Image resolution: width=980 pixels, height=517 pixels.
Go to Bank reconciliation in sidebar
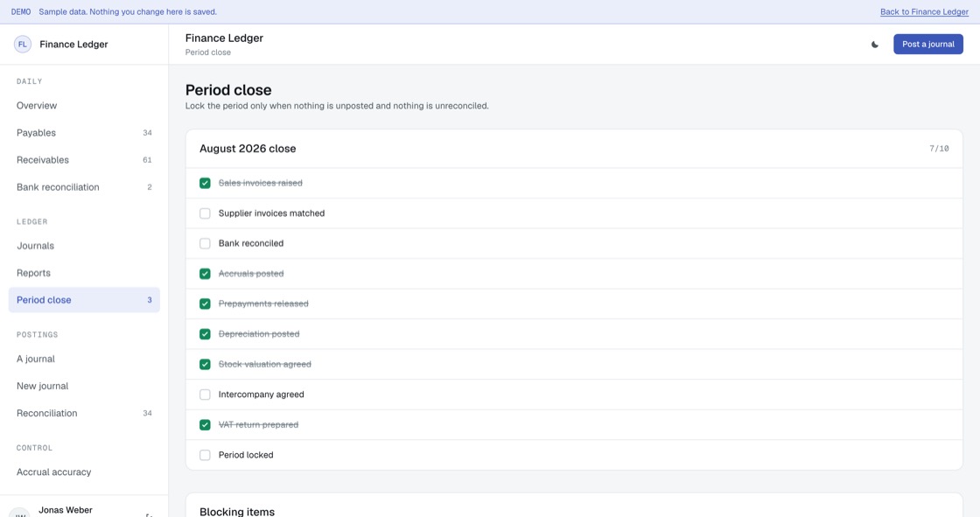(84, 187)
